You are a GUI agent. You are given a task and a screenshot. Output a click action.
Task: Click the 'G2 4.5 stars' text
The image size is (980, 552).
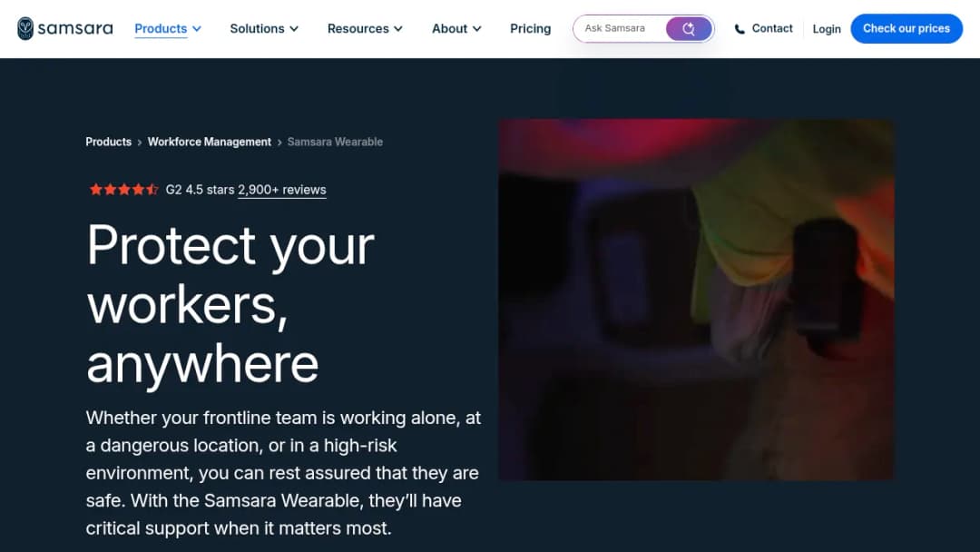coord(200,190)
